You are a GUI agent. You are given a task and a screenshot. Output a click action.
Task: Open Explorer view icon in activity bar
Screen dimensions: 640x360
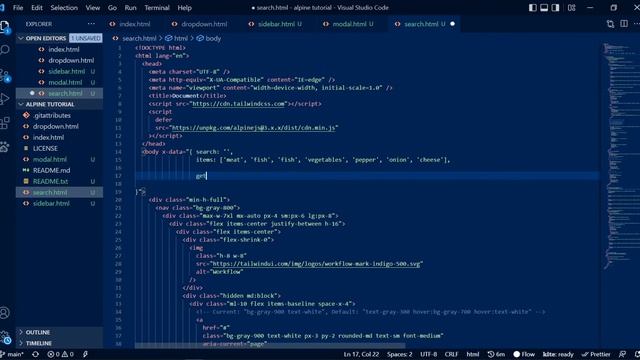click(x=5, y=27)
